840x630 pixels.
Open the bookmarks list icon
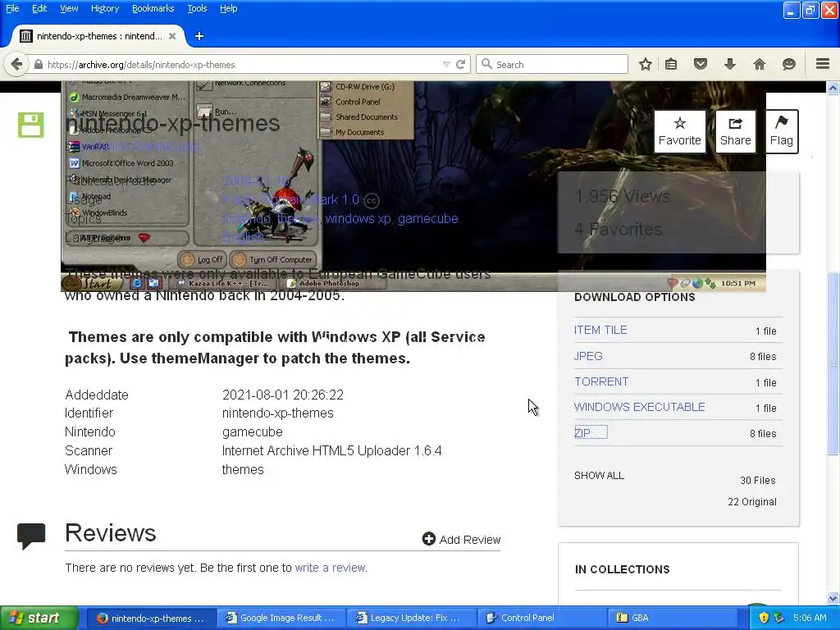pyautogui.click(x=671, y=64)
